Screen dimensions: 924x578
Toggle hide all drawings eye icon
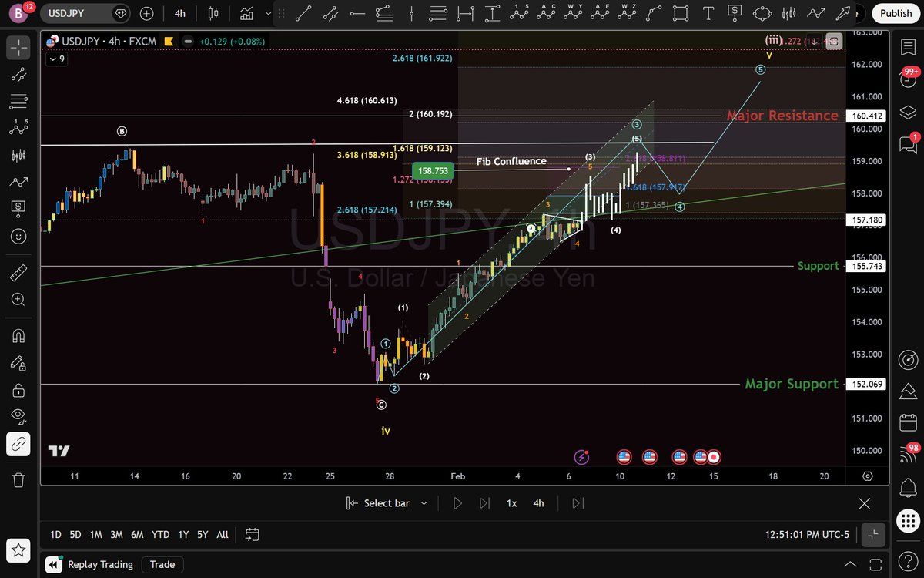coord(19,417)
